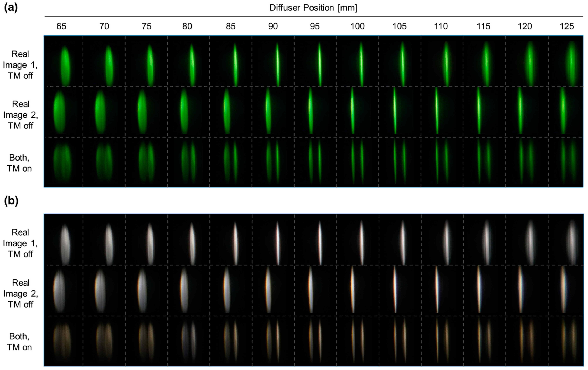The height and width of the screenshot is (370, 588).
Task: Select green 'Both, TM on' thumbnail at 110 mm
Action: pyautogui.click(x=442, y=162)
